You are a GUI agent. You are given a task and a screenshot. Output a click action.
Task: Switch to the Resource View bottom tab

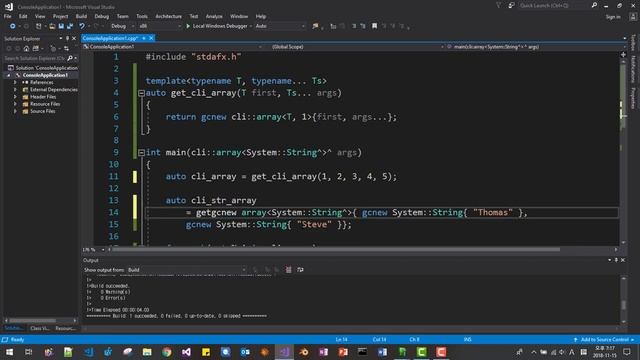(66, 328)
